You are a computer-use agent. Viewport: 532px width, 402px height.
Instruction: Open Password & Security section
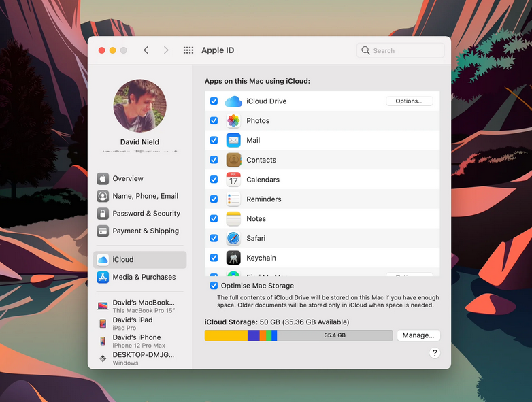(x=139, y=214)
